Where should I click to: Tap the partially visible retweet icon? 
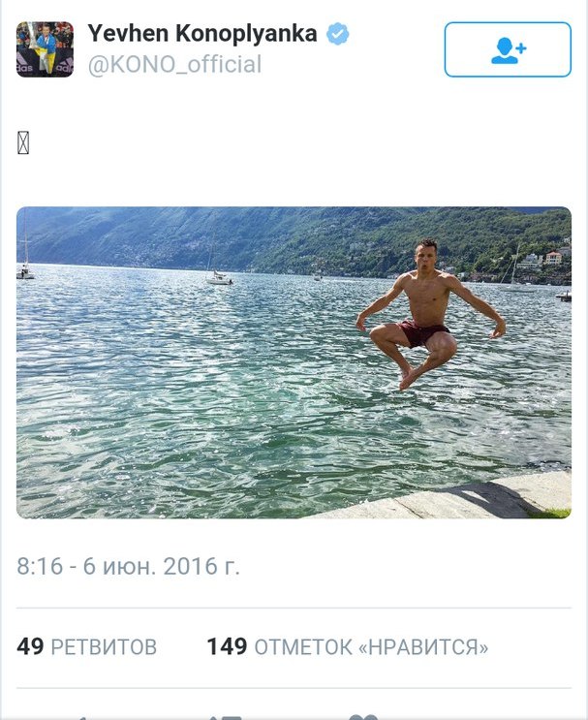(x=225, y=718)
